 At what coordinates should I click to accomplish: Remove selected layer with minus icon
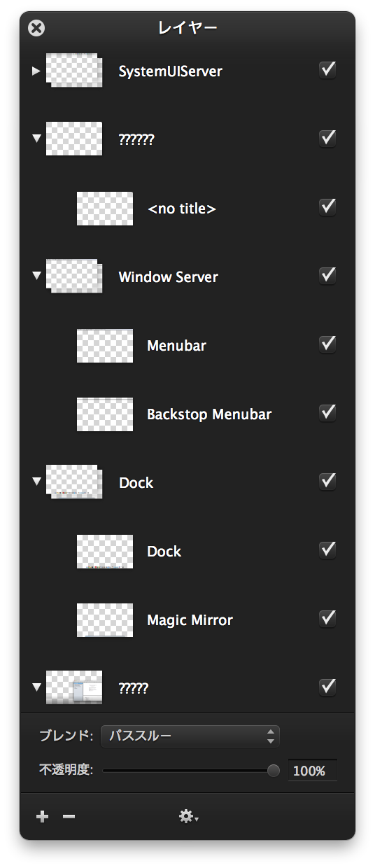click(69, 816)
